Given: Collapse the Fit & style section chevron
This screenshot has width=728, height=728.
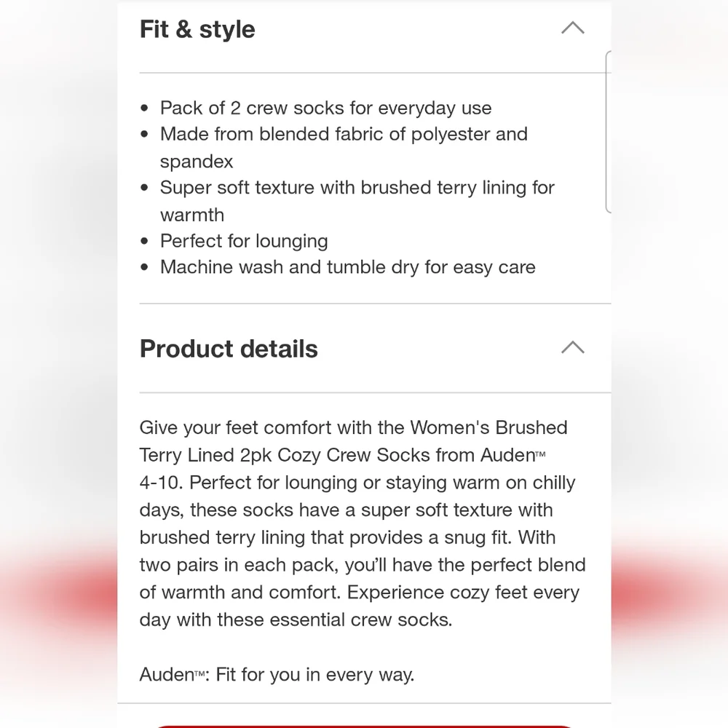Looking at the screenshot, I should pyautogui.click(x=572, y=28).
